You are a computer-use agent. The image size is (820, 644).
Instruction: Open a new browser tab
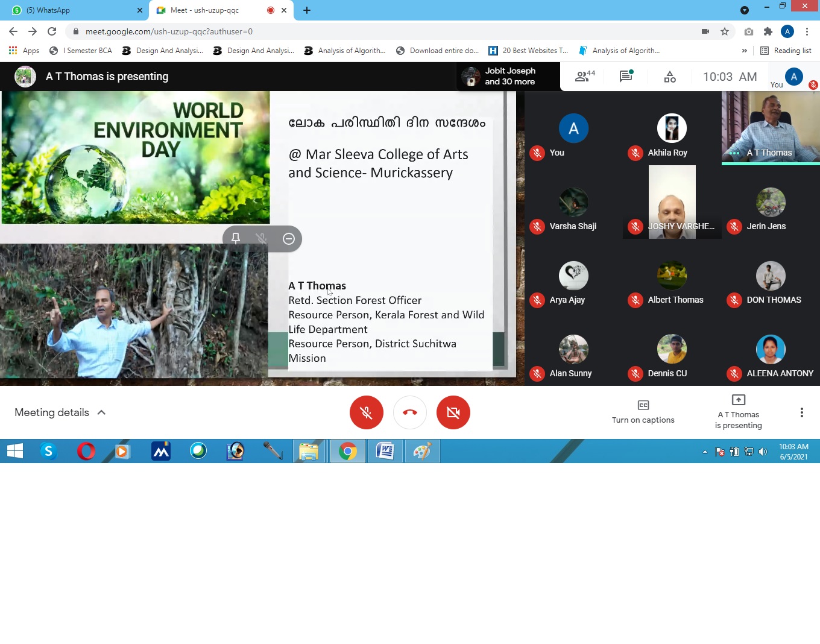307,10
